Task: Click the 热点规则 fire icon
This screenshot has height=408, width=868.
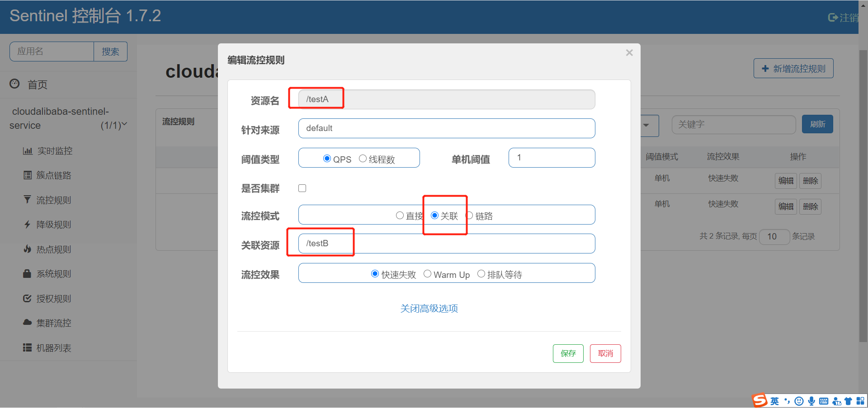Action: point(28,249)
